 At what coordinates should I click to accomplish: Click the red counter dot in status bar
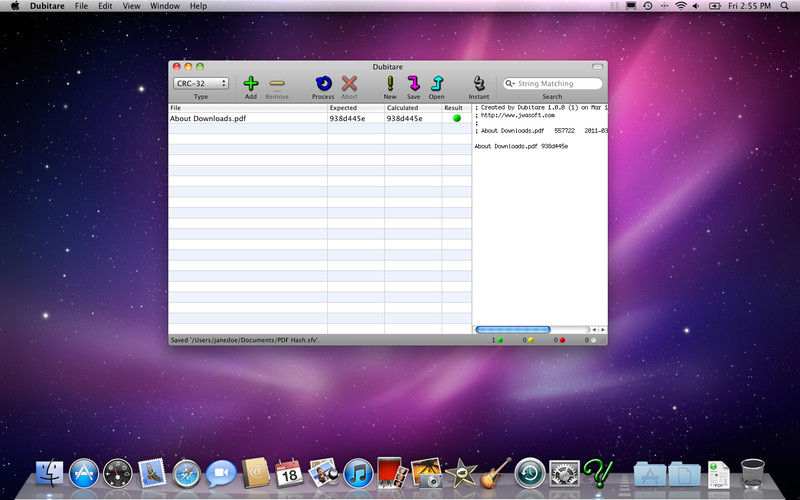tap(562, 340)
